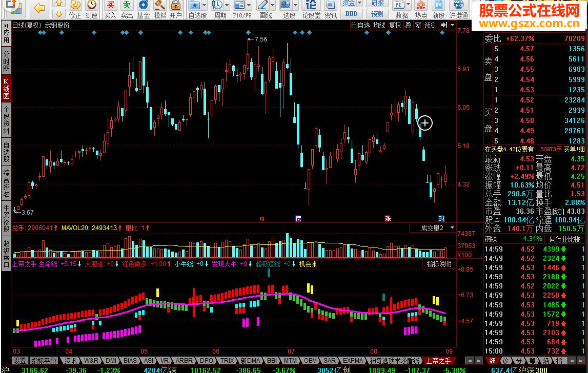The height and width of the screenshot is (373, 588).
Task: Click the 买入 buy icon
Action: click(110, 5)
